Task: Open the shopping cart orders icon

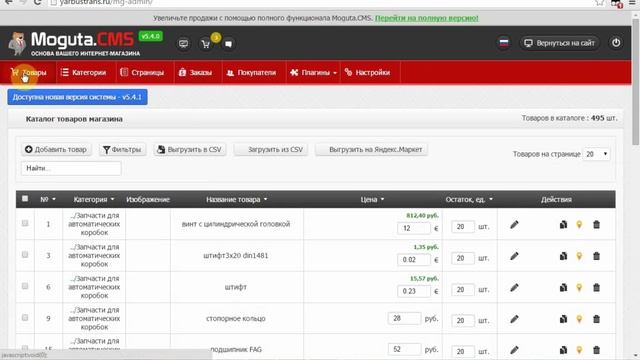Action: point(206,44)
